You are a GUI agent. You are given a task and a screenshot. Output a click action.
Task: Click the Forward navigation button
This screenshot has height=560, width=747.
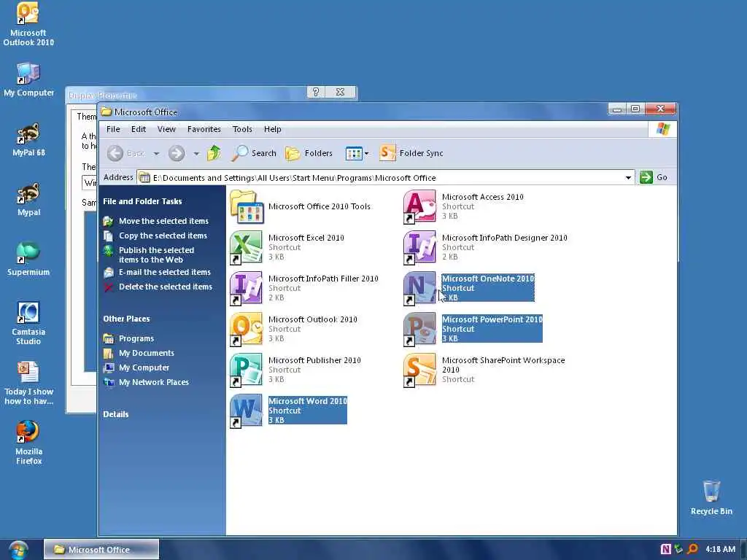pos(177,153)
